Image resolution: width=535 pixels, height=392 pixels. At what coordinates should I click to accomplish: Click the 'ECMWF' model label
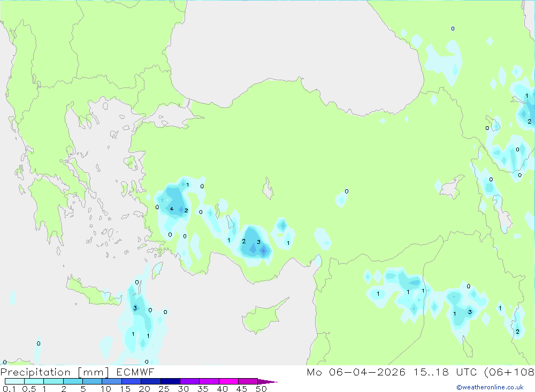[135, 372]
